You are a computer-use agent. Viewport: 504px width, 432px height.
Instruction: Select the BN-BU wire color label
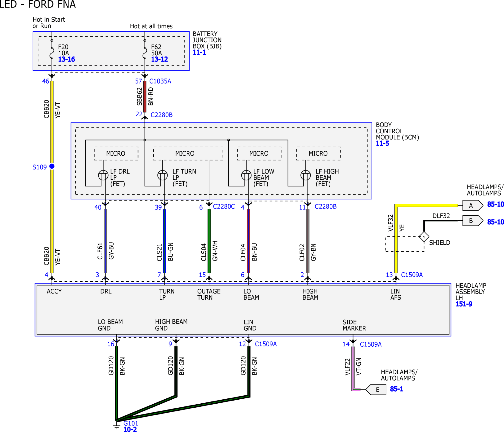pyautogui.click(x=254, y=252)
